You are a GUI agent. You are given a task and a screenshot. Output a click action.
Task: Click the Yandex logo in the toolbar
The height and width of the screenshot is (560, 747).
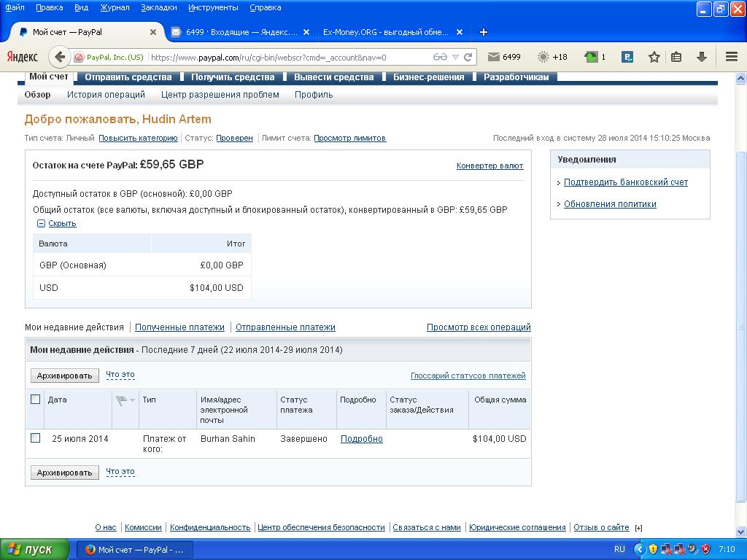click(x=23, y=57)
